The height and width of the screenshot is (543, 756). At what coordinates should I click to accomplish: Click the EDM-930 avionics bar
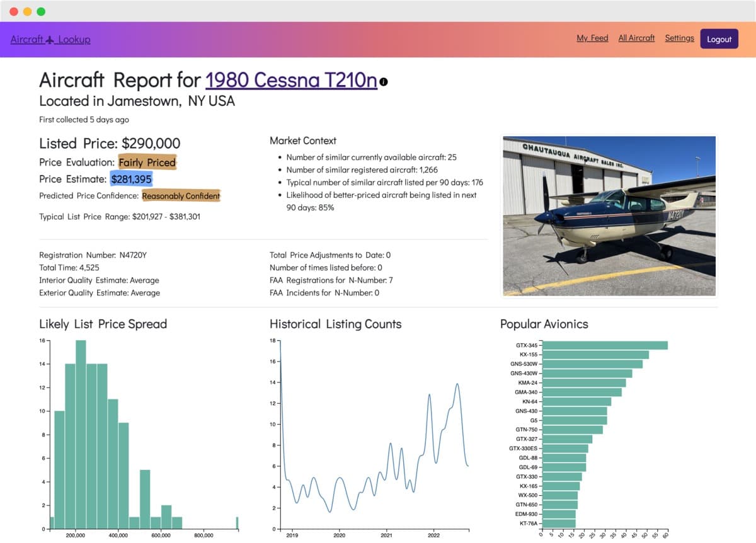[x=559, y=514]
